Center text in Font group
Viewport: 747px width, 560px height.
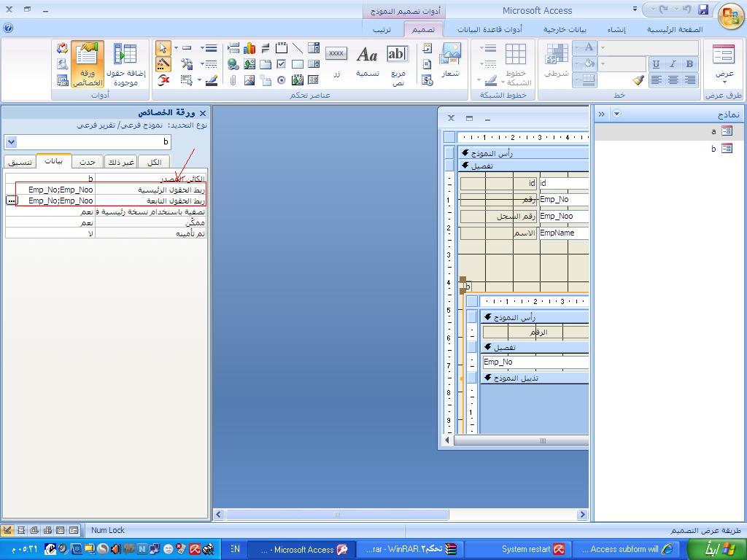(x=673, y=80)
